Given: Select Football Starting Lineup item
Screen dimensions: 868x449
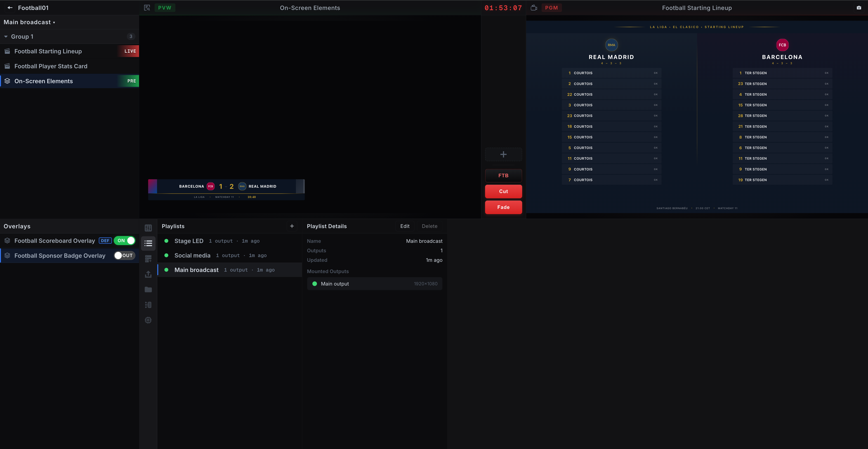Looking at the screenshot, I should [x=69, y=51].
